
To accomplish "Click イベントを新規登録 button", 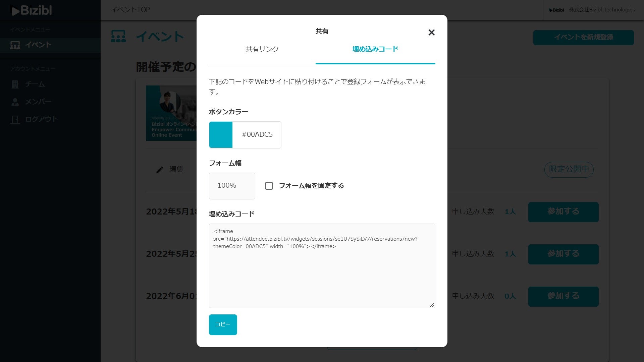I will (x=583, y=38).
